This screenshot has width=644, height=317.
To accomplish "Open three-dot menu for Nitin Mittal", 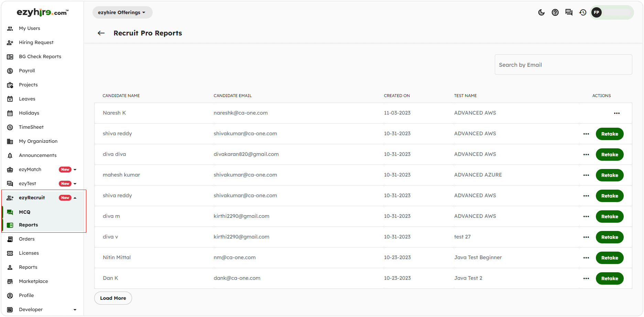I will tap(586, 258).
